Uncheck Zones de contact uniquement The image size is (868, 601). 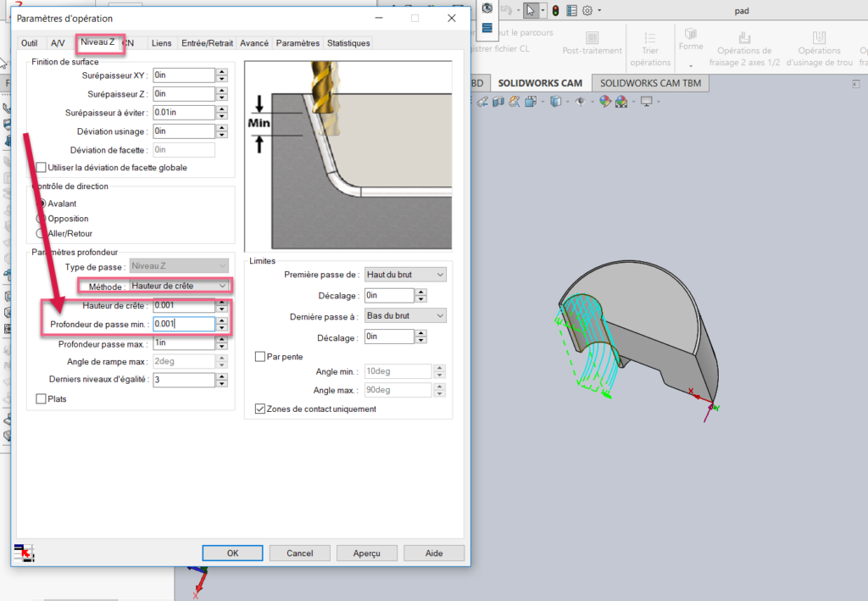[260, 409]
